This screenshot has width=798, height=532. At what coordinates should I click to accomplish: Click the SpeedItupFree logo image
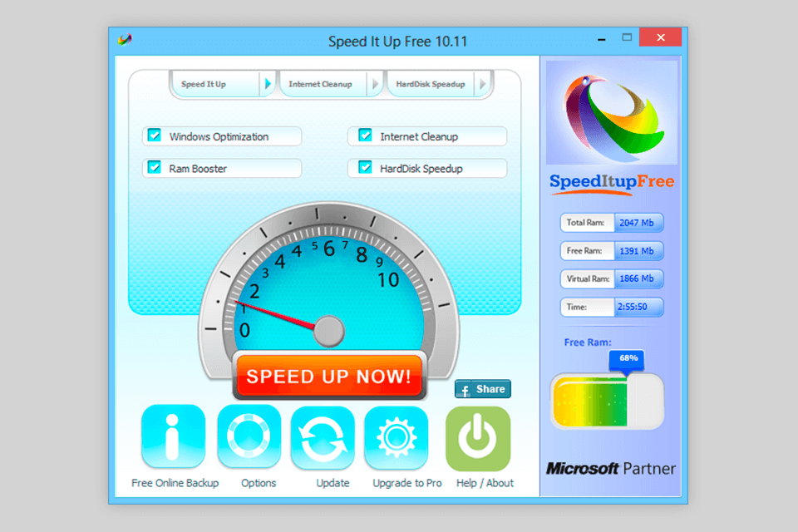point(612,113)
